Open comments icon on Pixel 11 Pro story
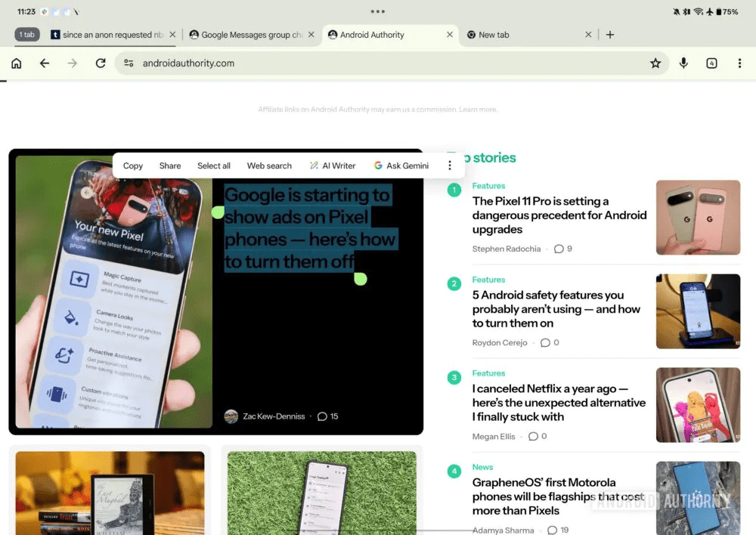756x535 pixels. [x=559, y=249]
